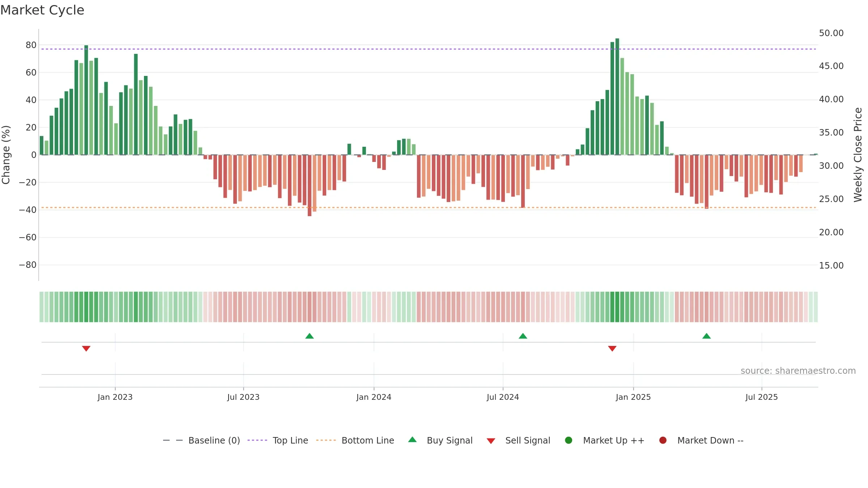
Task: Toggle the Buy Signal legend label
Action: point(450,440)
